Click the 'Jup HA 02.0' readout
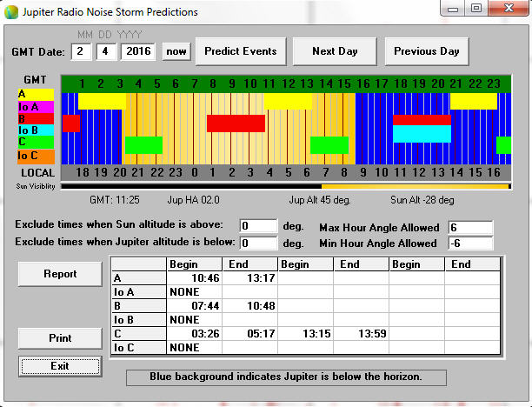 [193, 200]
